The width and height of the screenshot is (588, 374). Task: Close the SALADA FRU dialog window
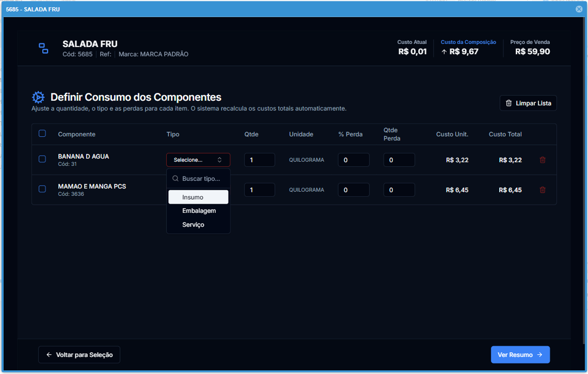point(579,9)
